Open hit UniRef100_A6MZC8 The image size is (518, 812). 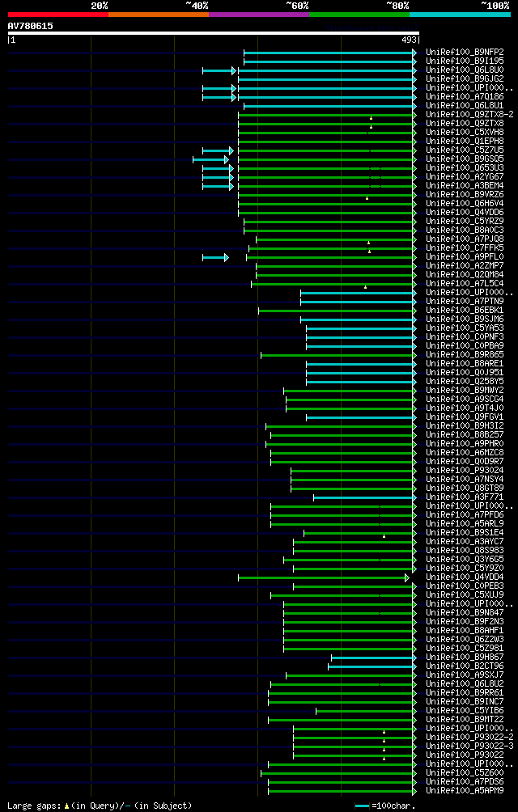click(465, 452)
